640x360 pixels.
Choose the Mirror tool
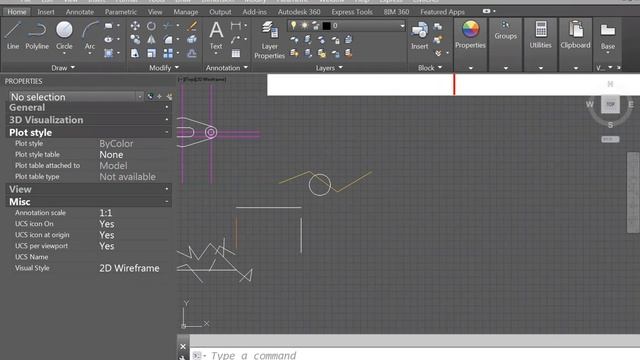tap(151, 40)
